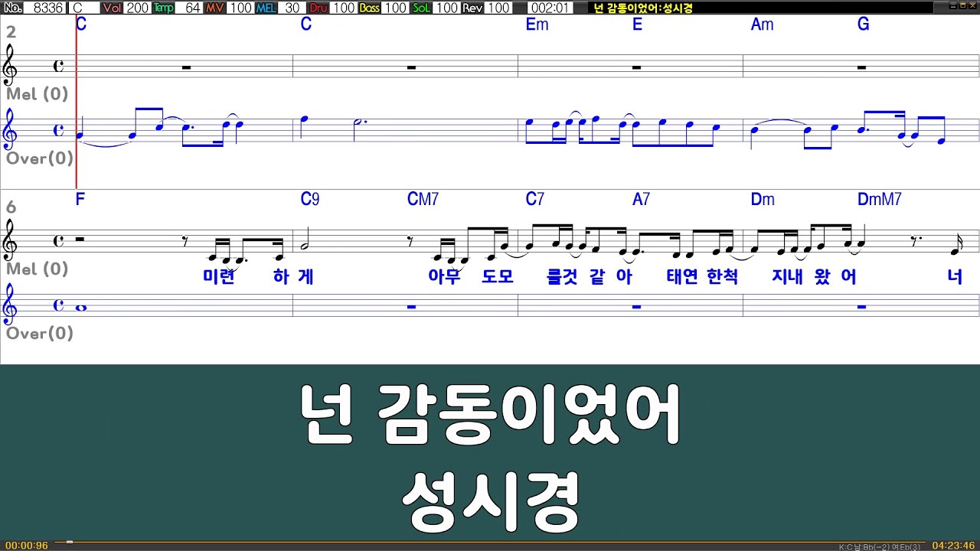Click the F chord symbol in row 6
The image size is (980, 551).
click(80, 200)
